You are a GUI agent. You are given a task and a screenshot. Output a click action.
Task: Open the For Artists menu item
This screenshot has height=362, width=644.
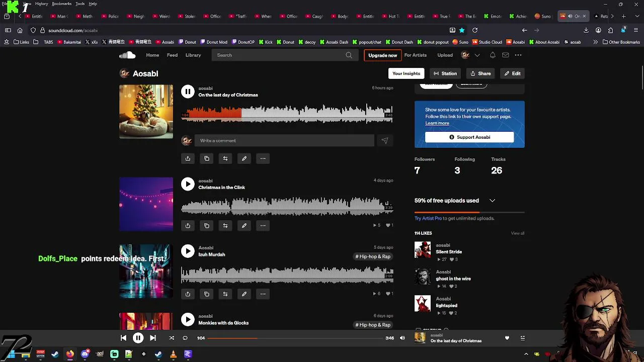click(416, 55)
